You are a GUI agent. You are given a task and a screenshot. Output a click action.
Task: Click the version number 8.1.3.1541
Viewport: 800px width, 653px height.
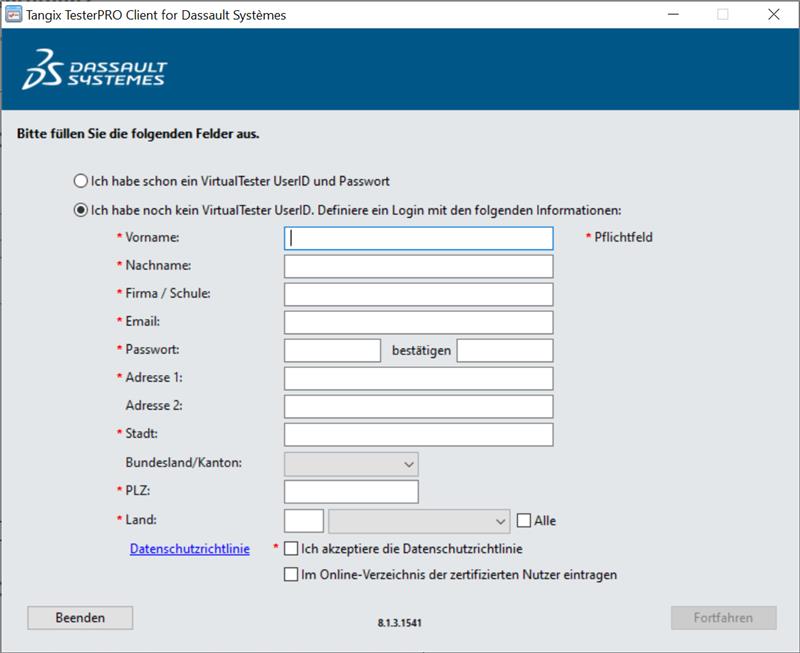(x=399, y=623)
